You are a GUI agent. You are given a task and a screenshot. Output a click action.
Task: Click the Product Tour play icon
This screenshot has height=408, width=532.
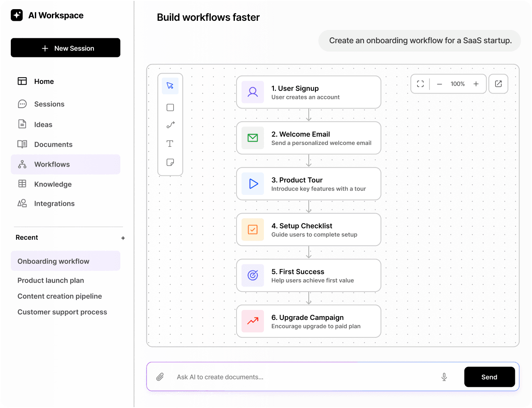coord(253,184)
